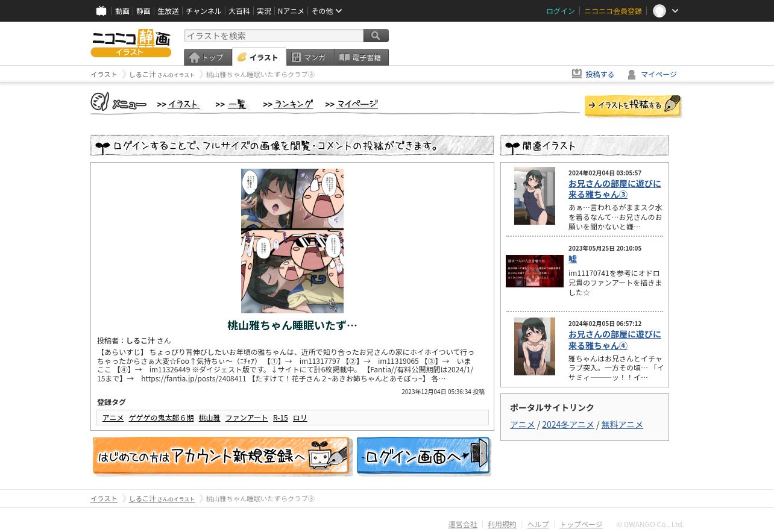The image size is (774, 532).
Task: Click the yellow イラストを投稿する button
Action: pos(633,106)
